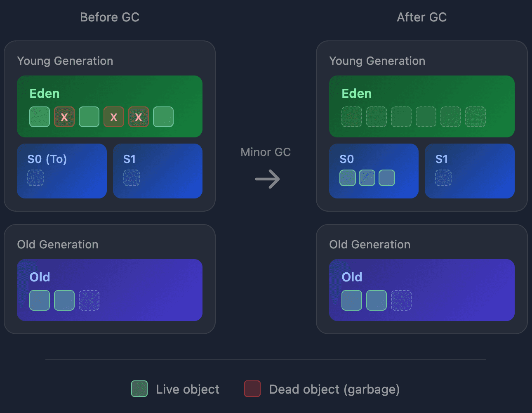Select the empty slot in S0 (To)
Screen dimensions: 532x413
click(35, 178)
